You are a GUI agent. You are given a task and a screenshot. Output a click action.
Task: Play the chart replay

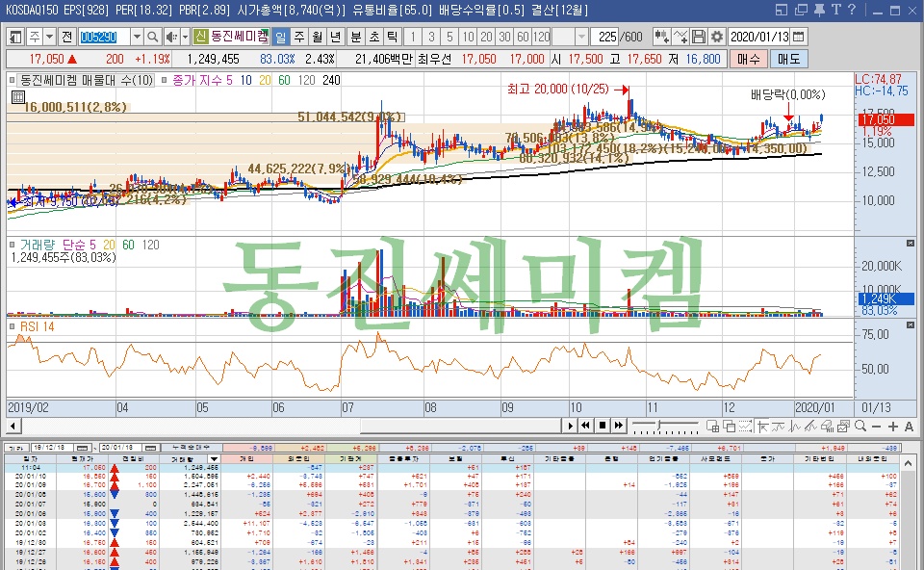tap(570, 426)
